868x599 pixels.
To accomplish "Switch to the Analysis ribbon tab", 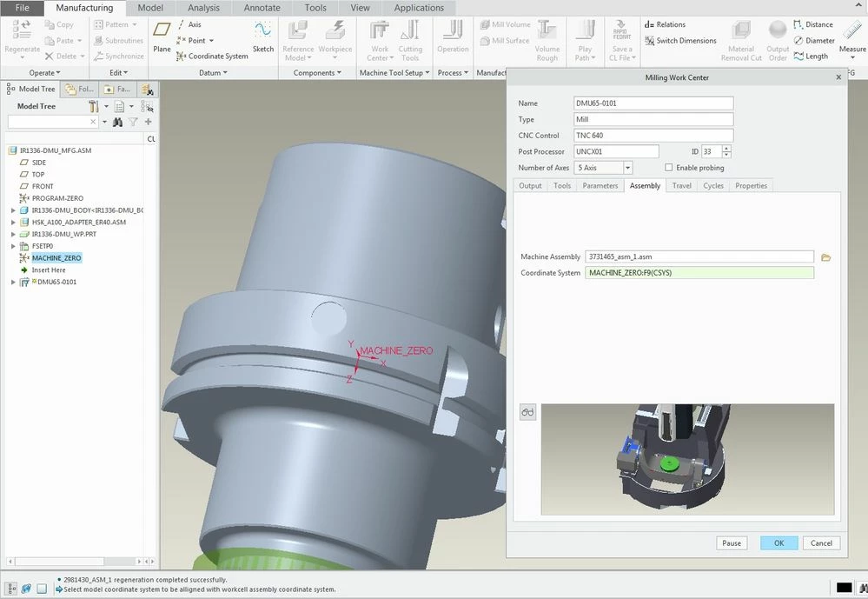I will [x=203, y=8].
